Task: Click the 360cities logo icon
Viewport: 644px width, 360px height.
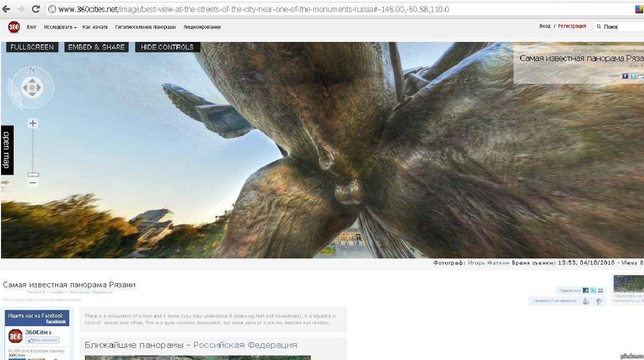Action: pos(14,27)
